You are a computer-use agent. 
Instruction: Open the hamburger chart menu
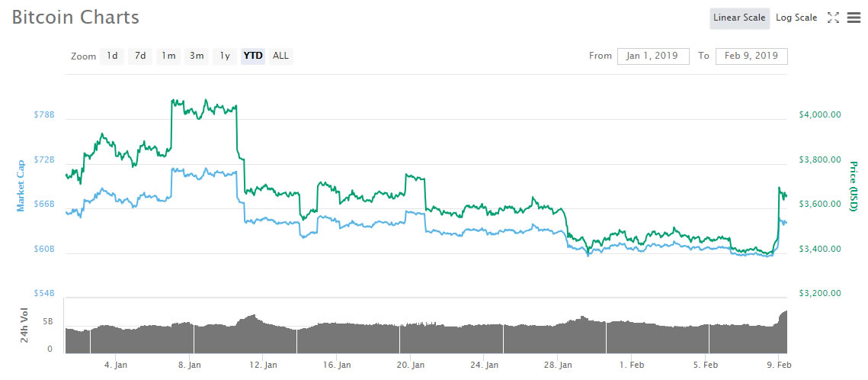[x=853, y=18]
